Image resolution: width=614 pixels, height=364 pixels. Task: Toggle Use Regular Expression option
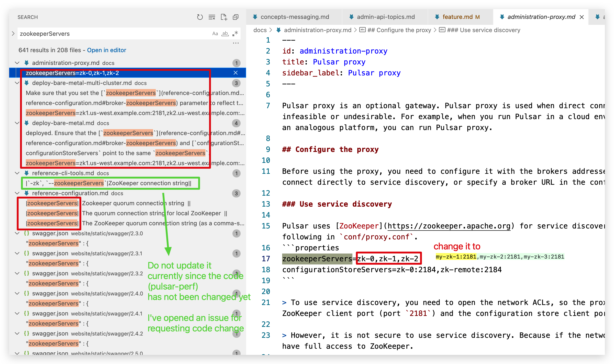coord(235,34)
